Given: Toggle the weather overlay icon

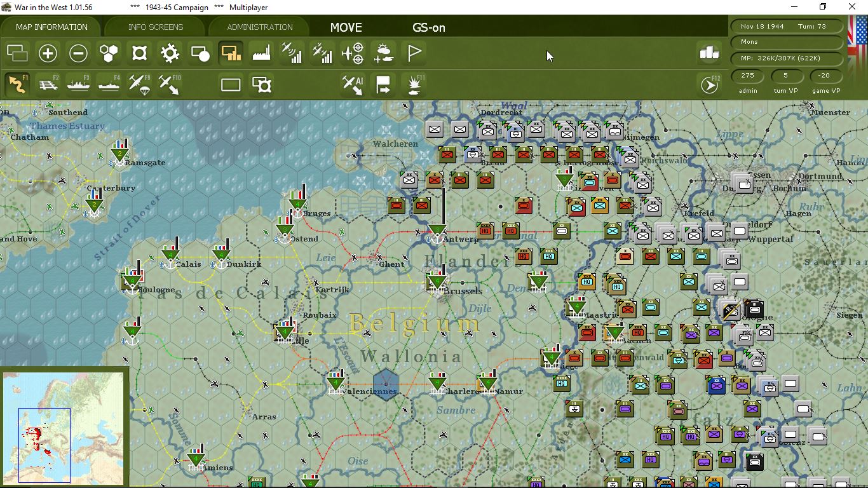Looking at the screenshot, I should 383,53.
